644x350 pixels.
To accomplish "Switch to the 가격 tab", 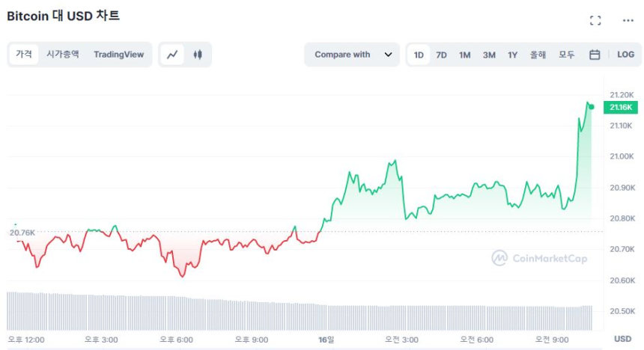I will pyautogui.click(x=24, y=55).
